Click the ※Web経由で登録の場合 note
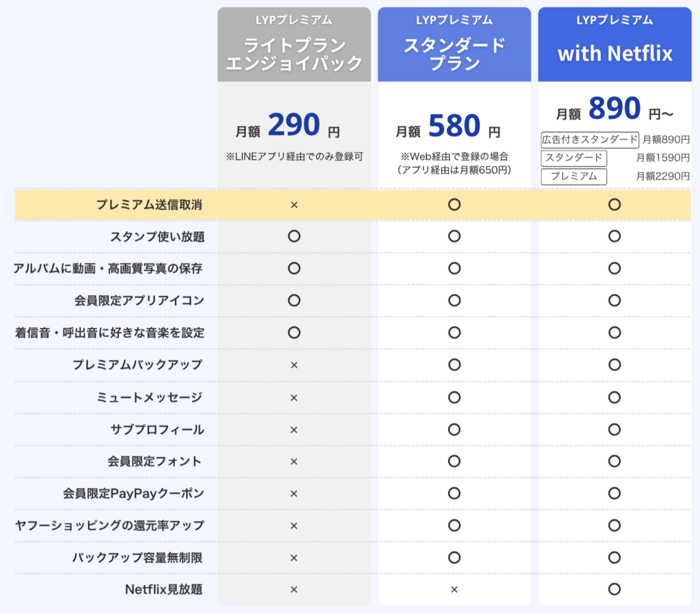Viewport: 700px width, 613px height. point(454,157)
